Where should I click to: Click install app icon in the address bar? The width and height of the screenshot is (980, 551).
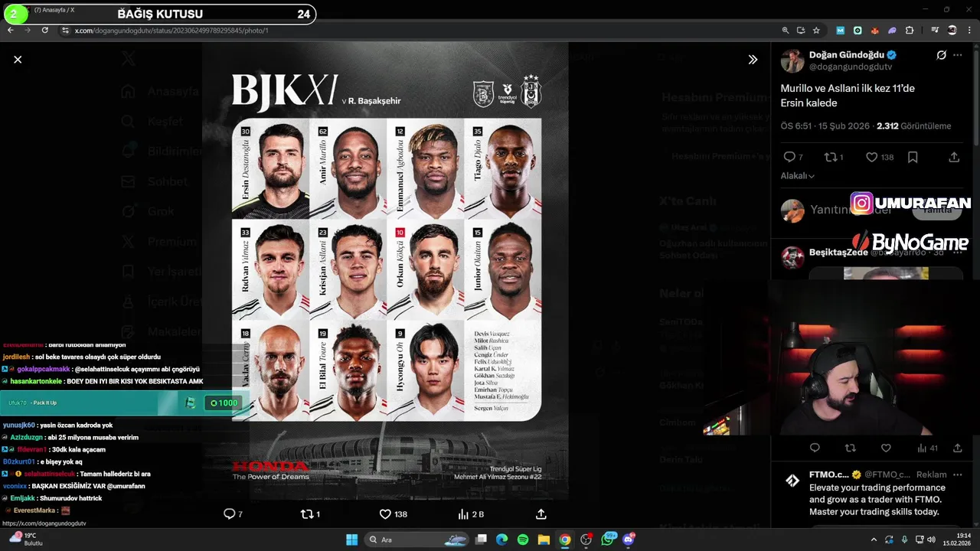(x=801, y=31)
